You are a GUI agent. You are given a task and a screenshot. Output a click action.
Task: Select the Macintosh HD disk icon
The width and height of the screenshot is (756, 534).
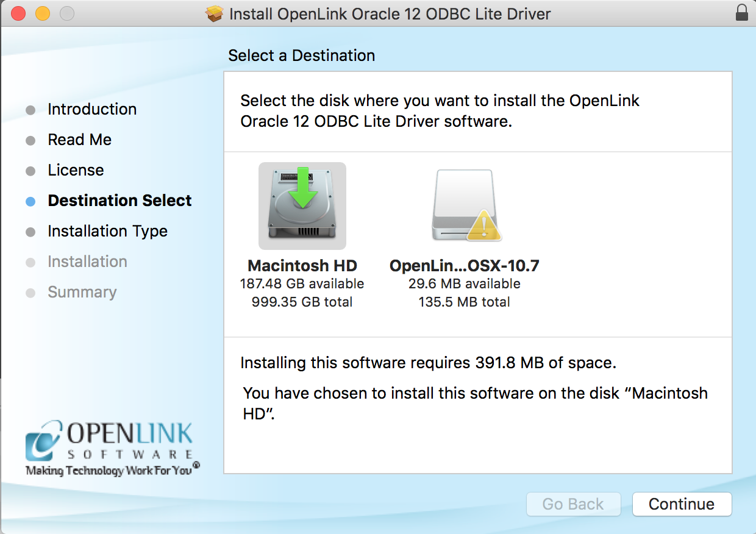pos(302,206)
